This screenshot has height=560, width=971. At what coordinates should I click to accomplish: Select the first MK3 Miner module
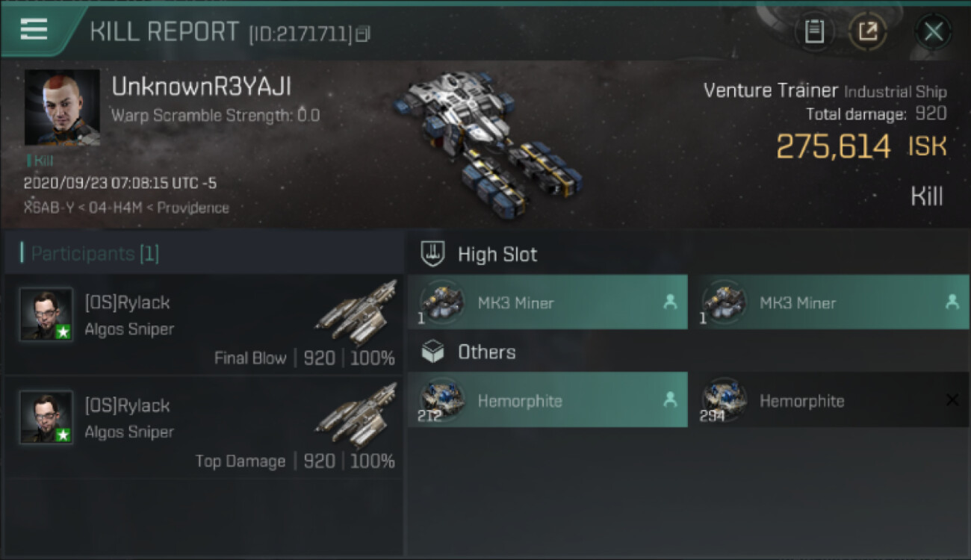click(547, 302)
